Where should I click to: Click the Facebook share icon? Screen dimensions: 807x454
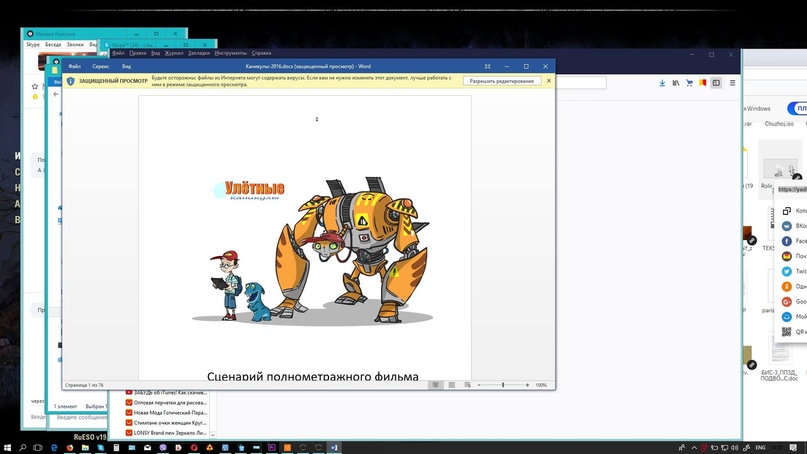point(788,241)
